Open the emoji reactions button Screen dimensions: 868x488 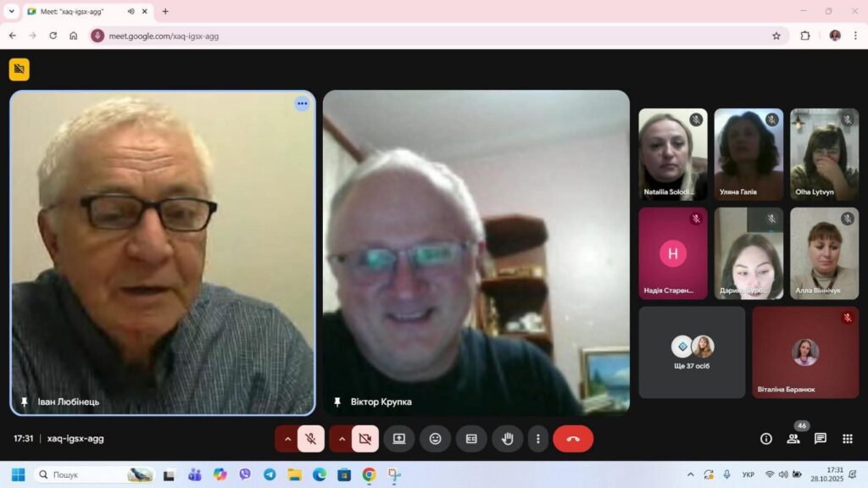pos(435,439)
